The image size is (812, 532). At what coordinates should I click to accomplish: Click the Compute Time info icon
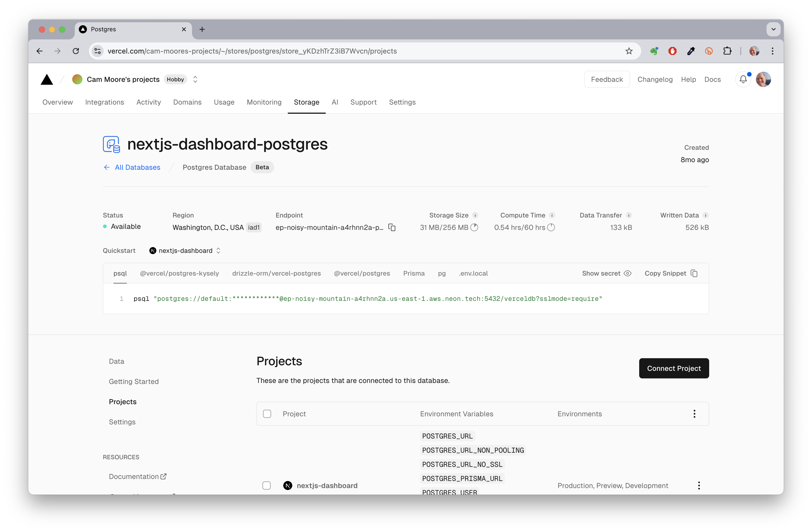(552, 215)
